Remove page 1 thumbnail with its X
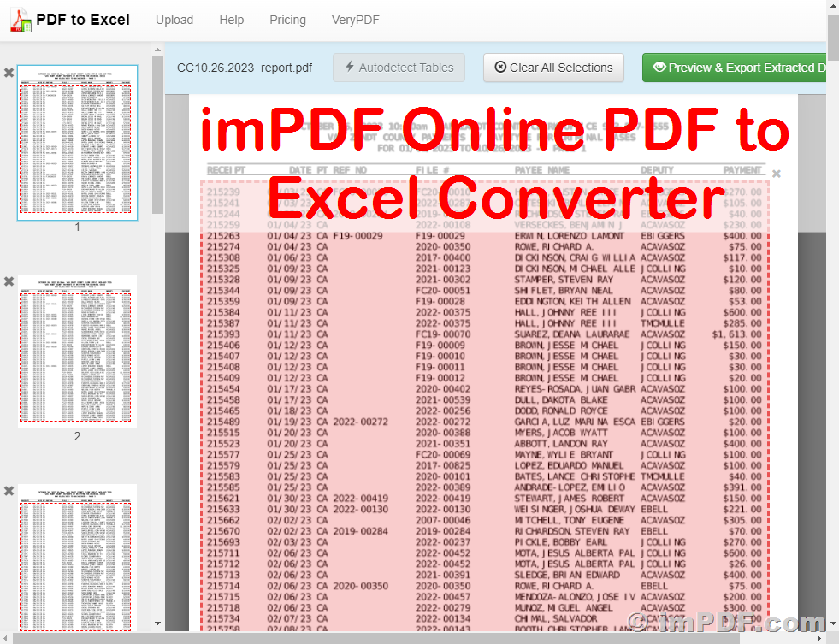839x644 pixels. (9, 72)
